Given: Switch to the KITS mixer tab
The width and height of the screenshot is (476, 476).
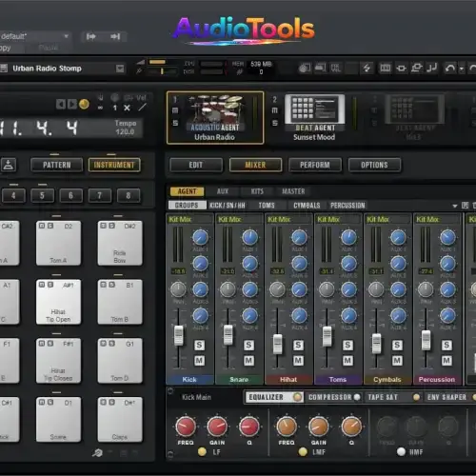Looking at the screenshot, I should tap(257, 191).
